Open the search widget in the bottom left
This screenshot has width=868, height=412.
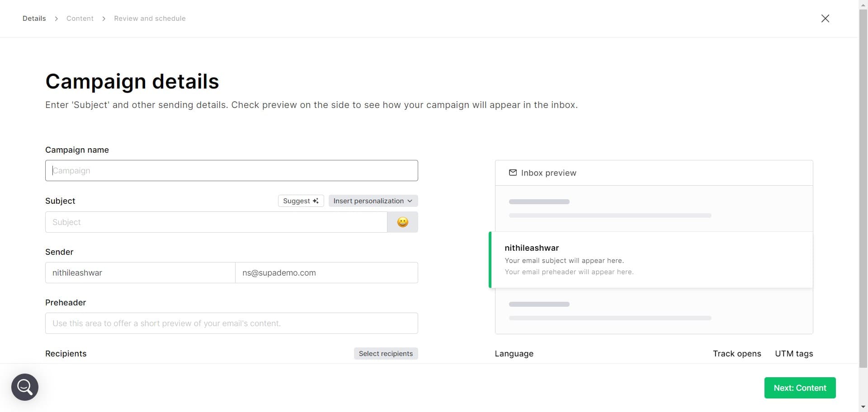pos(24,387)
